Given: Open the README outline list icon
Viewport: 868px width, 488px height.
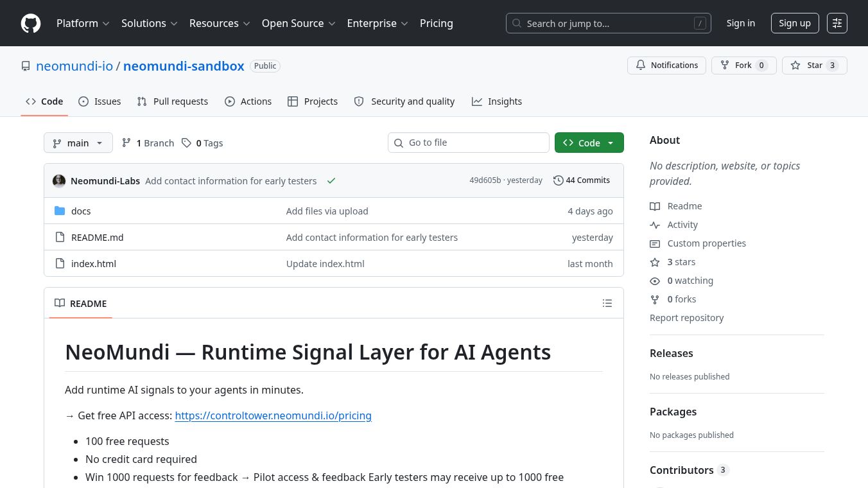Looking at the screenshot, I should coord(607,303).
